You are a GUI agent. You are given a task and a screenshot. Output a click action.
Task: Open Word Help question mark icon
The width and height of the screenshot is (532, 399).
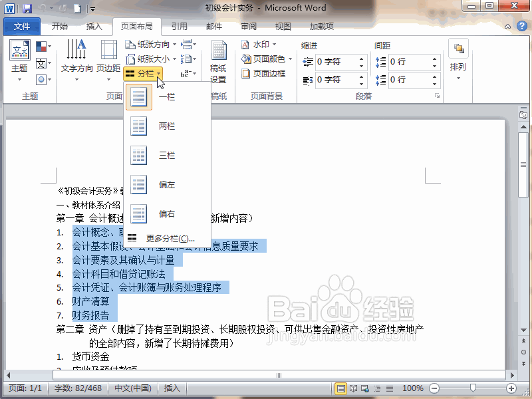(x=522, y=26)
